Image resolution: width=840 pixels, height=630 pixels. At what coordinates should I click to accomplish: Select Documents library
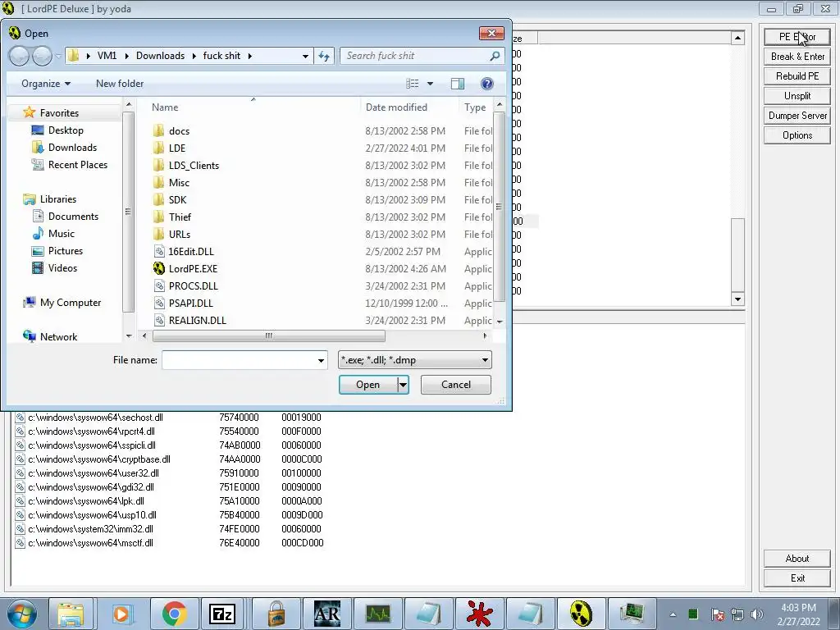point(73,217)
